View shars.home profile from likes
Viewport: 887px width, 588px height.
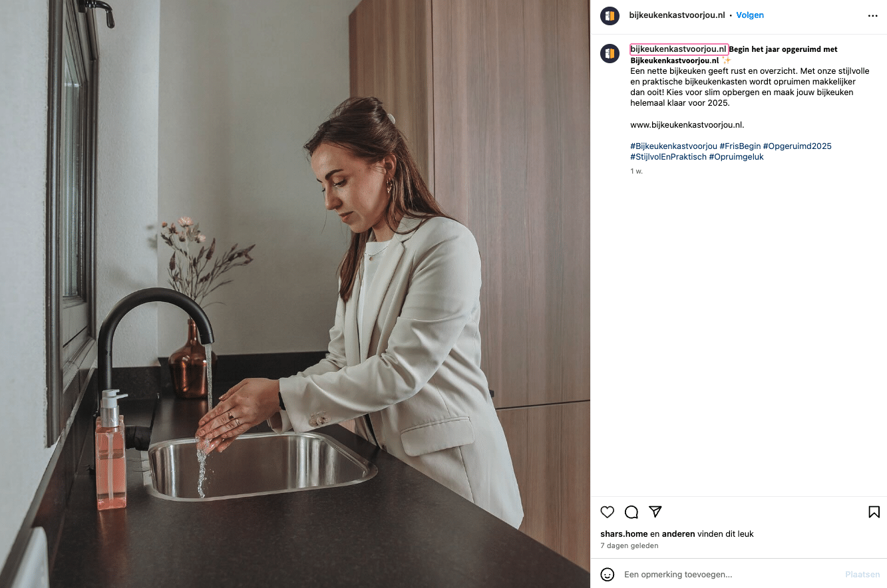pyautogui.click(x=624, y=533)
